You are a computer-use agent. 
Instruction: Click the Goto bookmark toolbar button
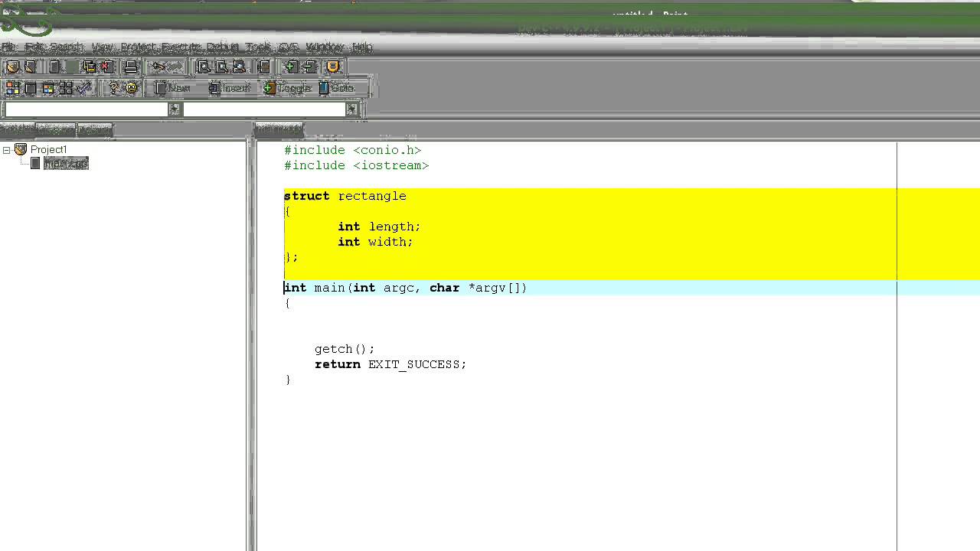pos(337,88)
